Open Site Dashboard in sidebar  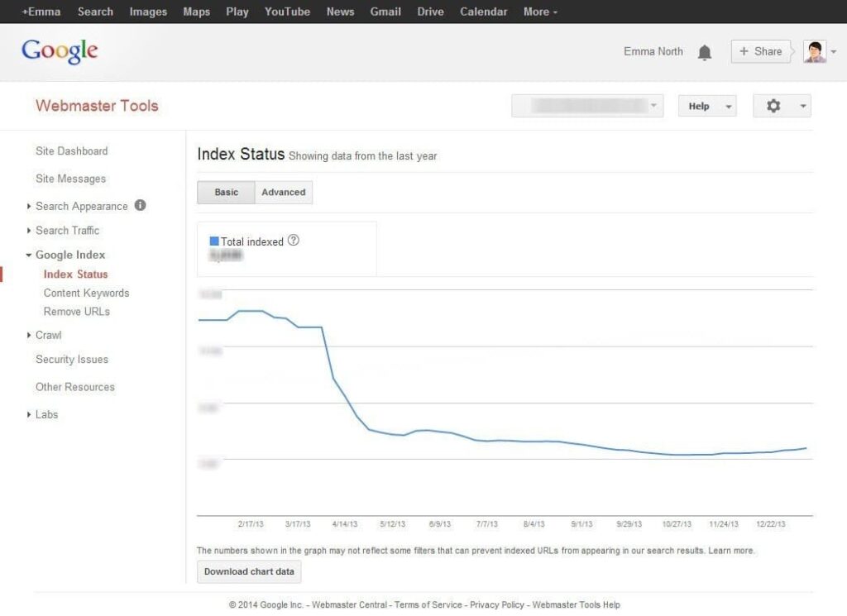[x=71, y=151]
